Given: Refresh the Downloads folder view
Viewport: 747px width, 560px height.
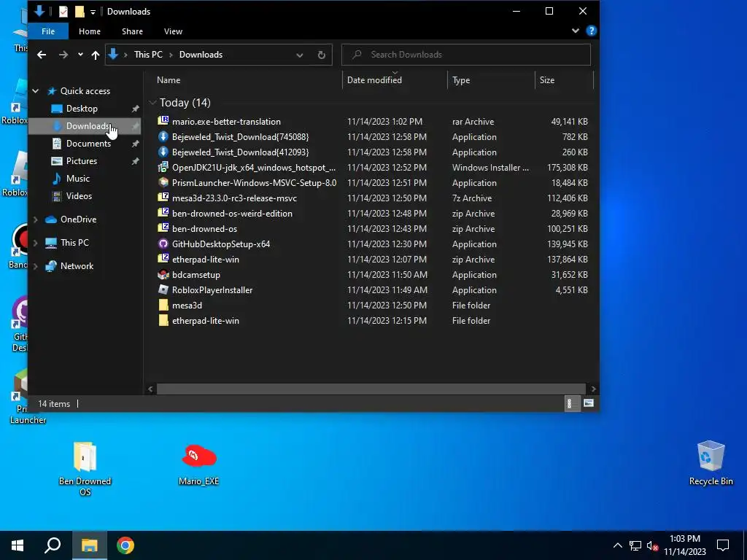Looking at the screenshot, I should point(322,55).
